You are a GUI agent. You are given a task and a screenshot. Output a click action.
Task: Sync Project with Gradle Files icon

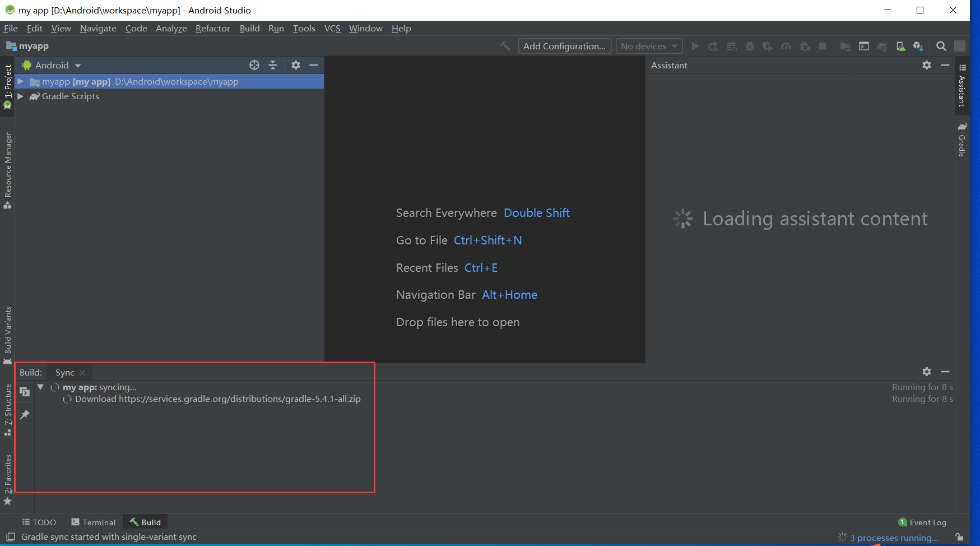[x=882, y=46]
